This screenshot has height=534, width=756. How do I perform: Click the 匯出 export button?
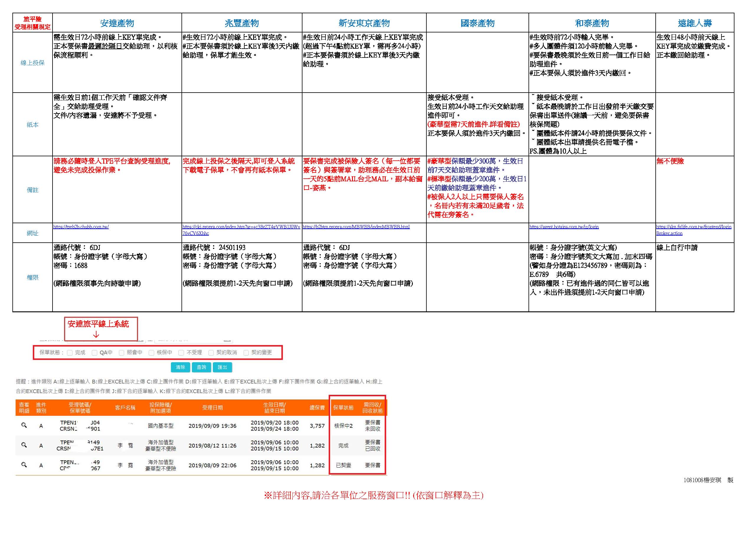pyautogui.click(x=222, y=367)
